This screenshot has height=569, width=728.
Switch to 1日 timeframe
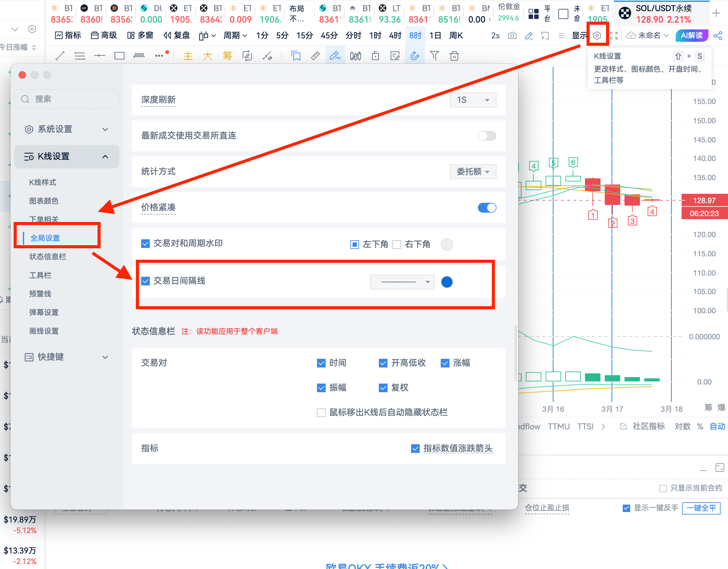(435, 35)
